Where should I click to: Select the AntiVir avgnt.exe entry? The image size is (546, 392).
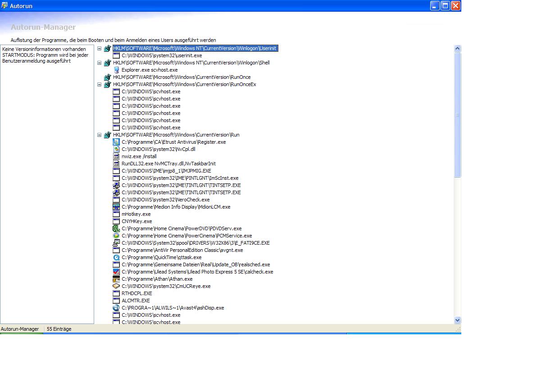click(x=182, y=250)
